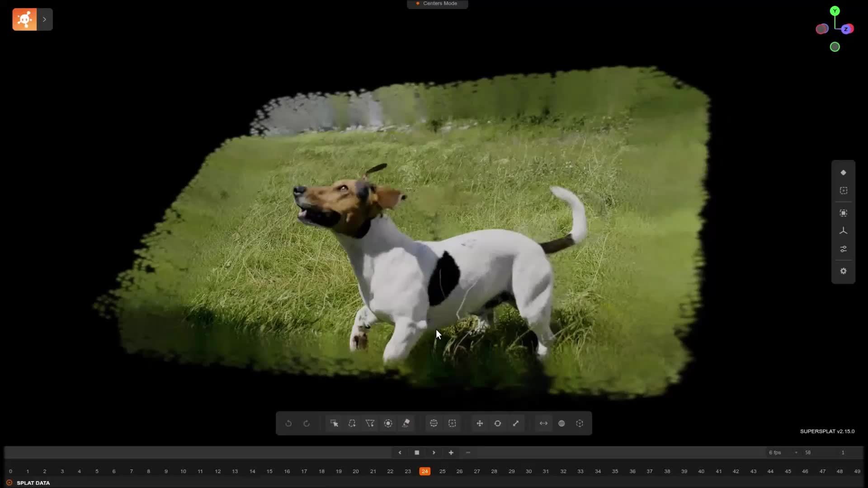Select frame 30 on the timeline
The width and height of the screenshot is (868, 488).
[529, 471]
